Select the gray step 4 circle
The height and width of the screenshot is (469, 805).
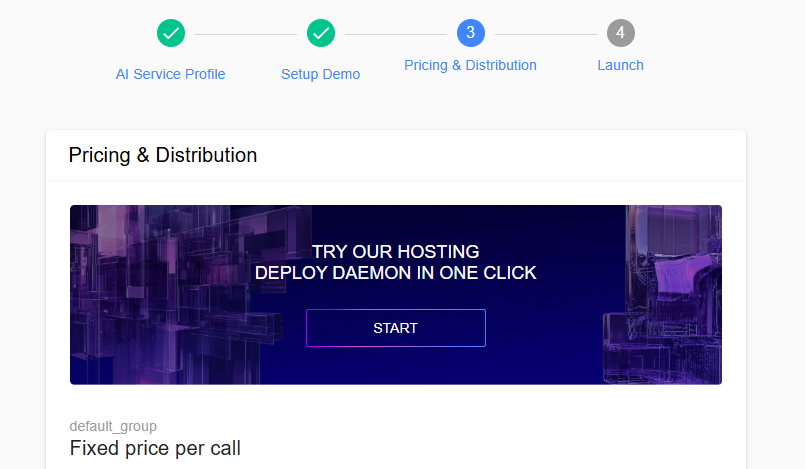click(621, 33)
